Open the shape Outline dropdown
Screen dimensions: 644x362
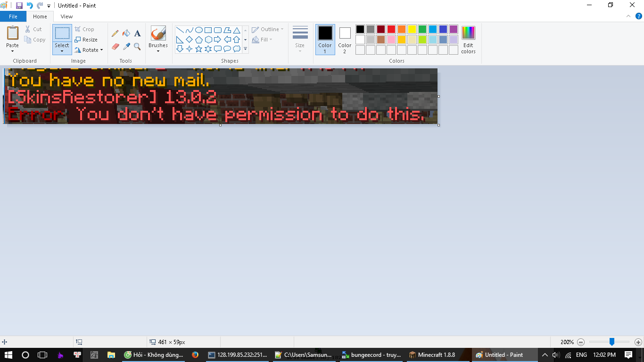click(x=268, y=29)
